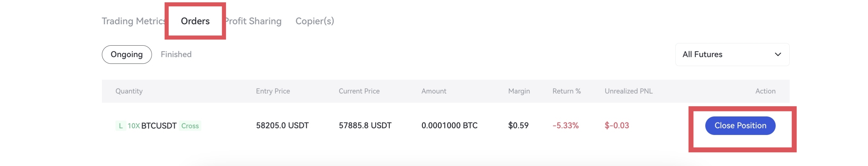
Task: Click the Entry Price column header
Action: click(x=272, y=91)
